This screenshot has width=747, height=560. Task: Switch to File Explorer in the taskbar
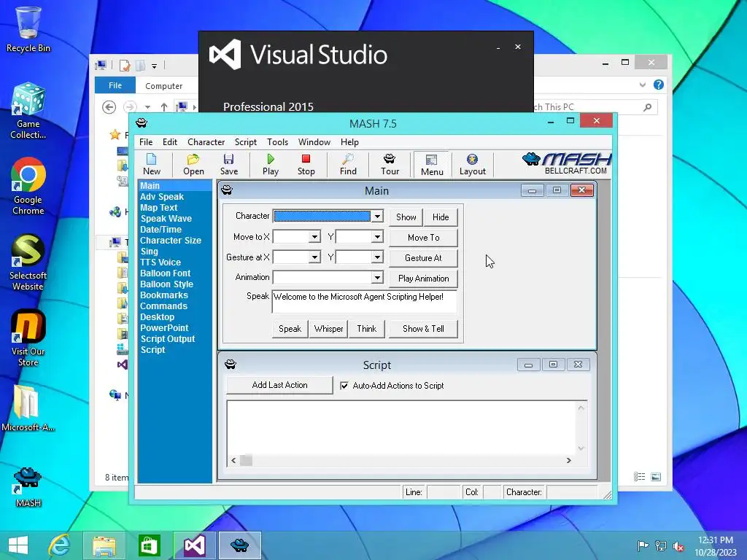tap(104, 545)
